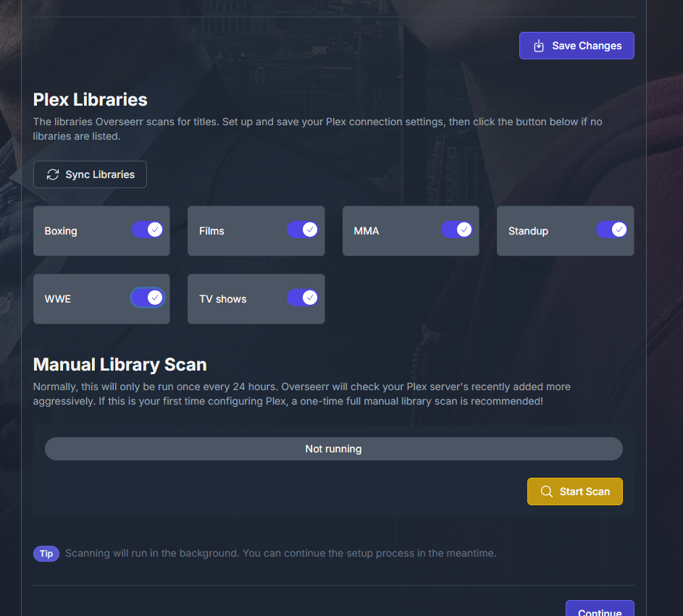The width and height of the screenshot is (683, 616).
Task: Select the Boxing library card label
Action: pos(61,232)
